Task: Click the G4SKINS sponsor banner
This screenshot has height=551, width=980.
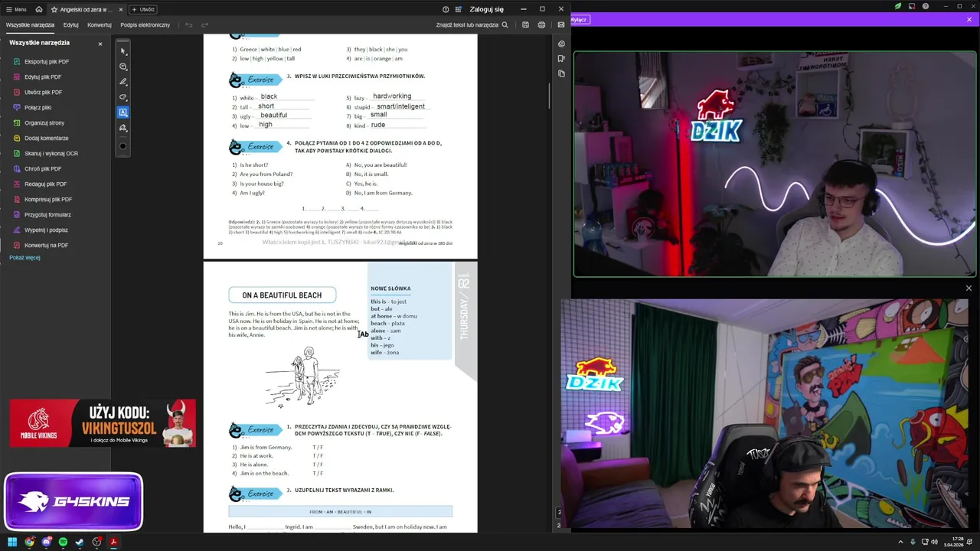Action: pos(73,501)
